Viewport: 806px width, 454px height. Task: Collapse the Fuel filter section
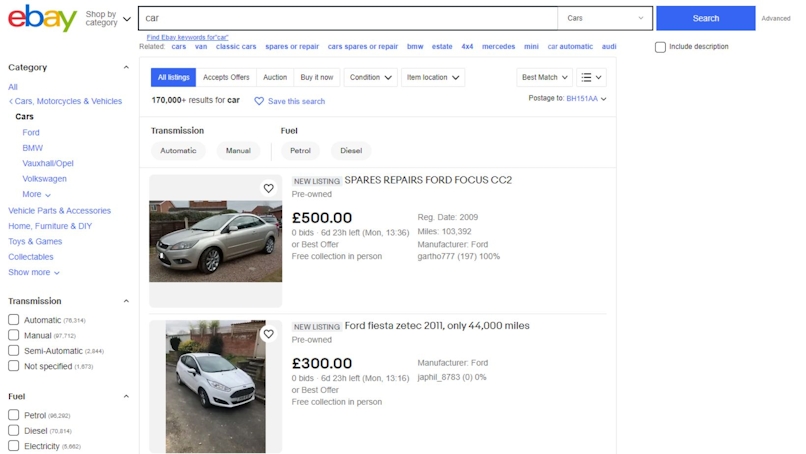[x=126, y=396]
